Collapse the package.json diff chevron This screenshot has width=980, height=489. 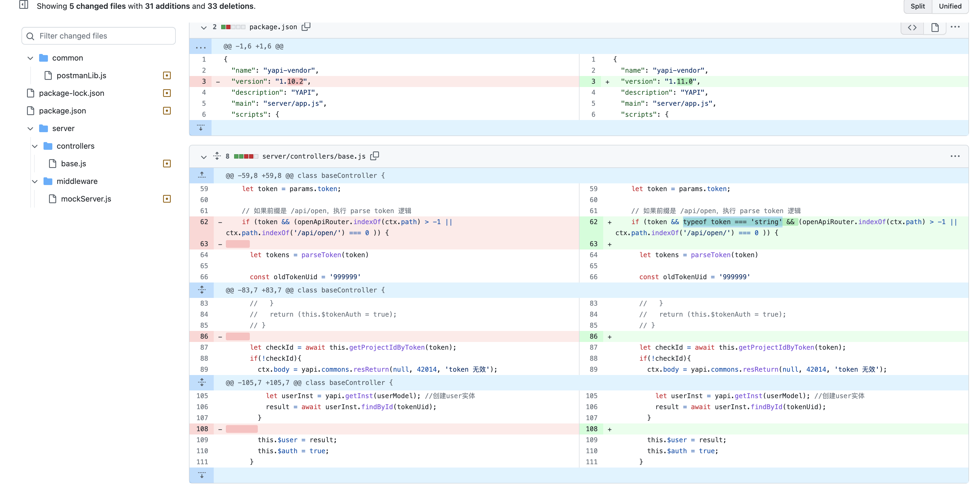[204, 27]
